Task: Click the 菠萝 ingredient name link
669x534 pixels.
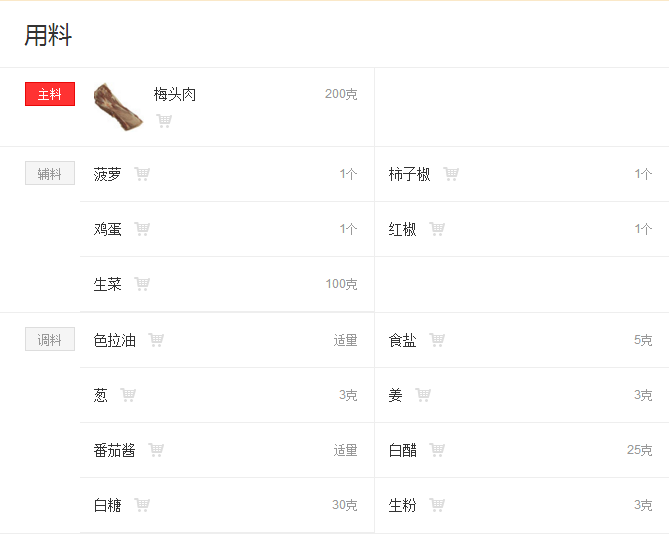Action: click(x=108, y=174)
